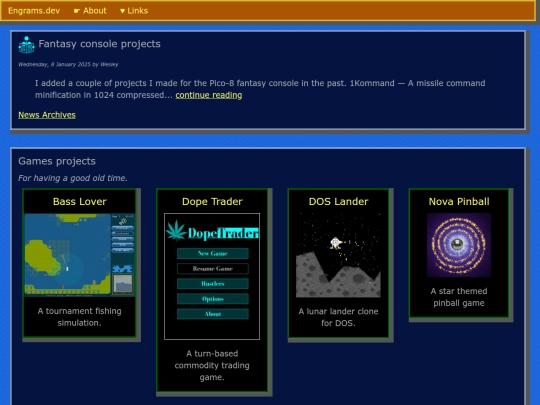Click the Games projects heading

tap(57, 161)
